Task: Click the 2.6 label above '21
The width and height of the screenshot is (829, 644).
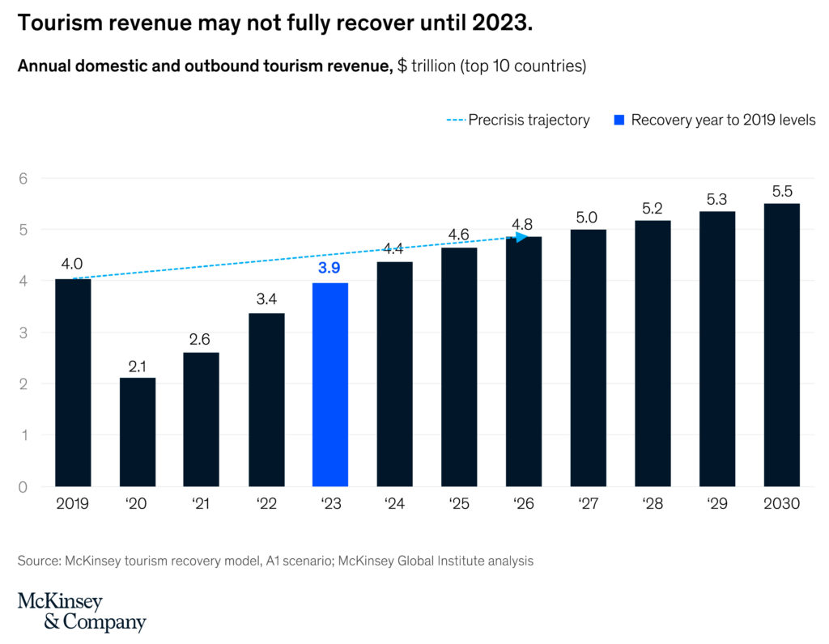Action: (x=202, y=338)
